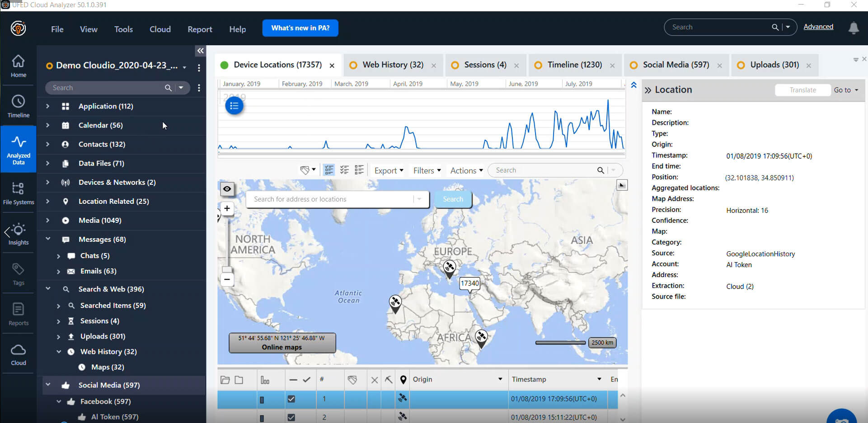Expand the Chats (5) tree node
This screenshot has width=868, height=423.
coord(58,256)
